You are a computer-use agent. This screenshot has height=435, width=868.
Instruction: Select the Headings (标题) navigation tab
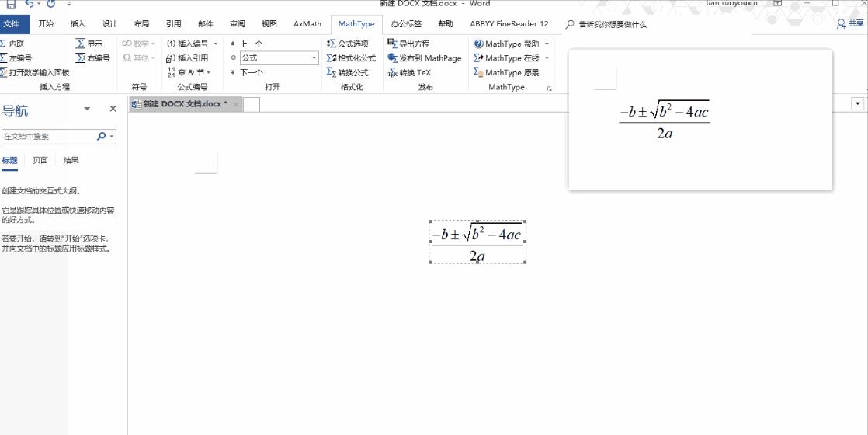pyautogui.click(x=10, y=160)
